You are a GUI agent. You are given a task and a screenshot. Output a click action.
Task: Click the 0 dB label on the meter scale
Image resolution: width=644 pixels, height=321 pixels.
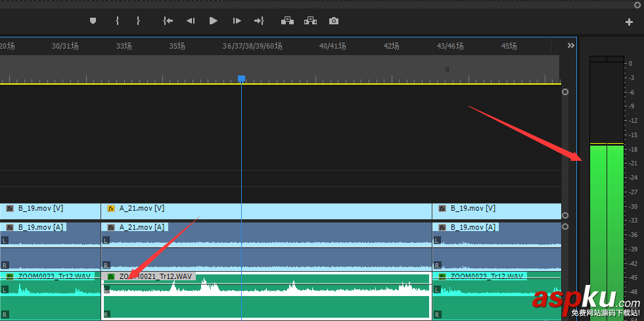(631, 63)
